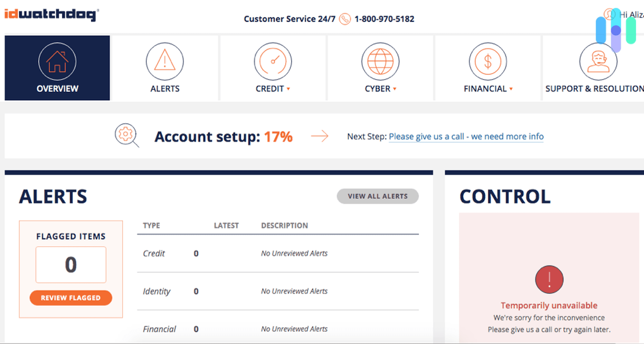Expand the Credit dropdown menu
644x344 pixels.
[x=288, y=89]
